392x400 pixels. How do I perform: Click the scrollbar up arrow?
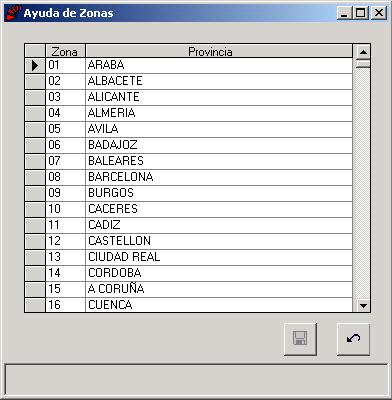363,52
